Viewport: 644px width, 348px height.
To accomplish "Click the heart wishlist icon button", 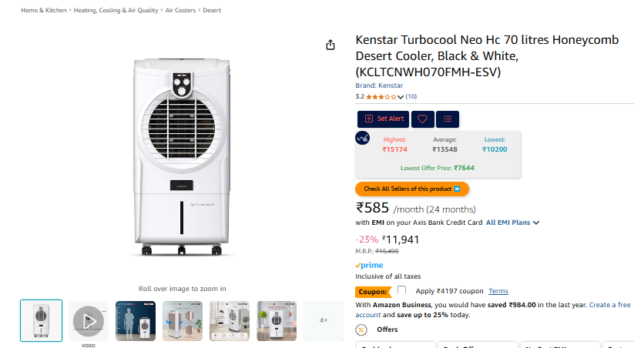I will (x=421, y=119).
